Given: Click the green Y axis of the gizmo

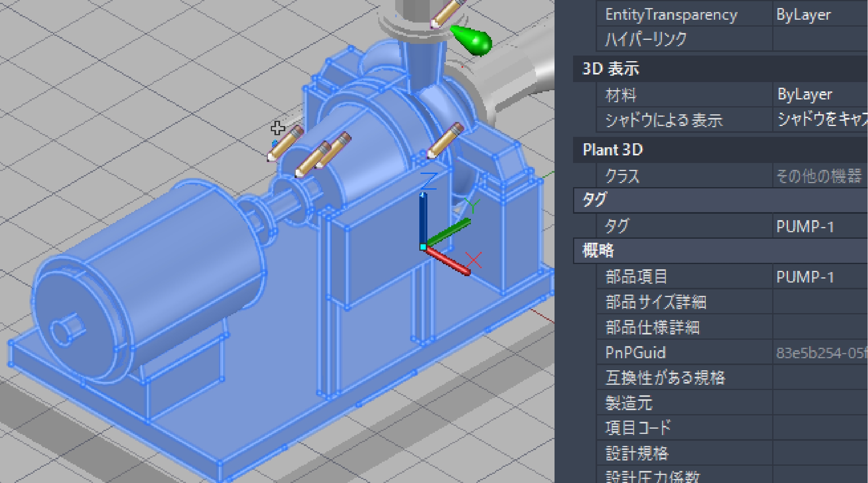Looking at the screenshot, I should pyautogui.click(x=449, y=232).
